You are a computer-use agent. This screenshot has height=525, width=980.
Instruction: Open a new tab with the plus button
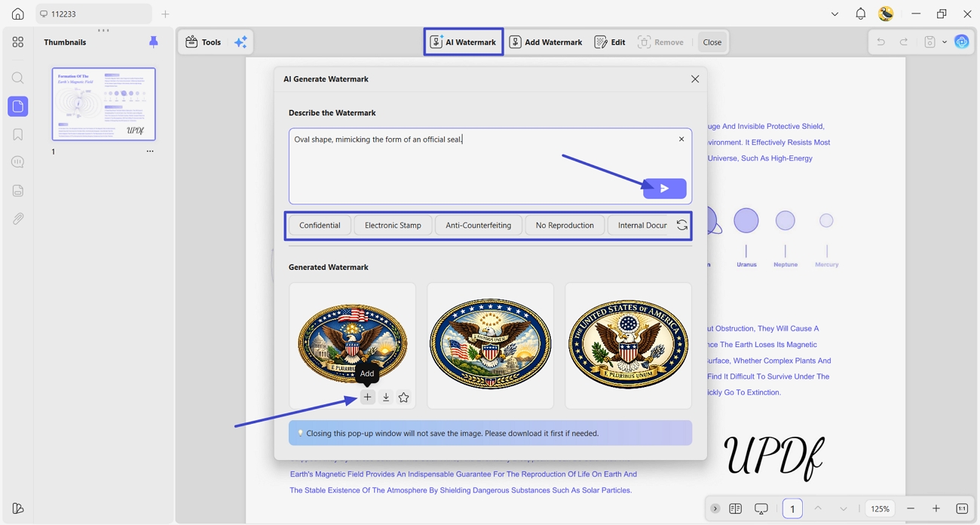165,14
